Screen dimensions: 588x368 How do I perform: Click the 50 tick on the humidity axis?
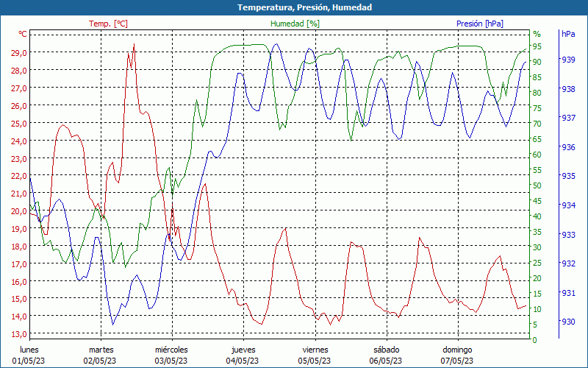(537, 185)
